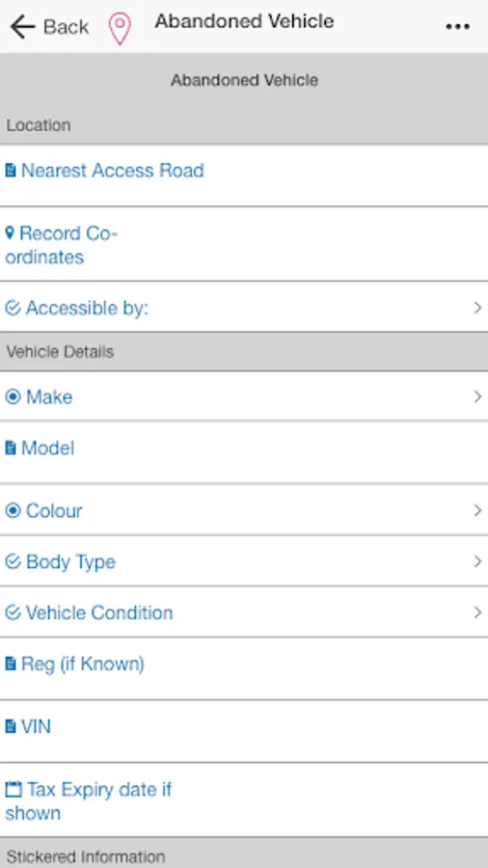Tap the red location pin icon
The image size is (488, 868).
point(120,28)
